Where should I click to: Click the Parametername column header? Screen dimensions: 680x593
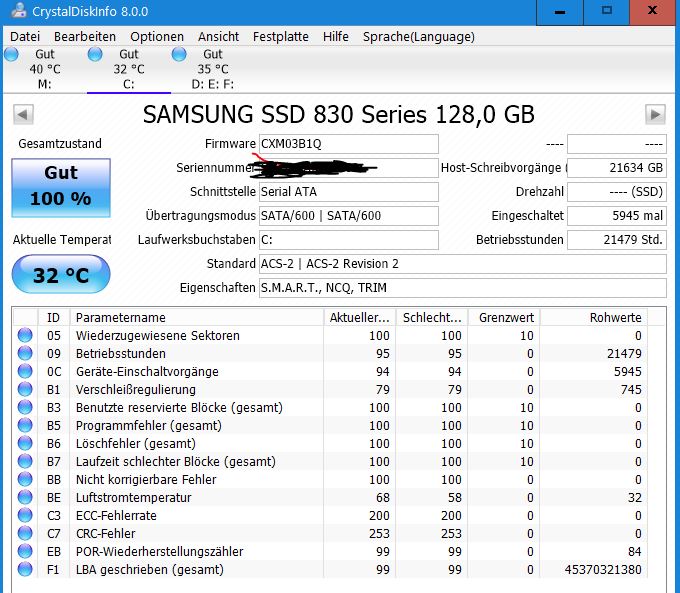click(196, 318)
